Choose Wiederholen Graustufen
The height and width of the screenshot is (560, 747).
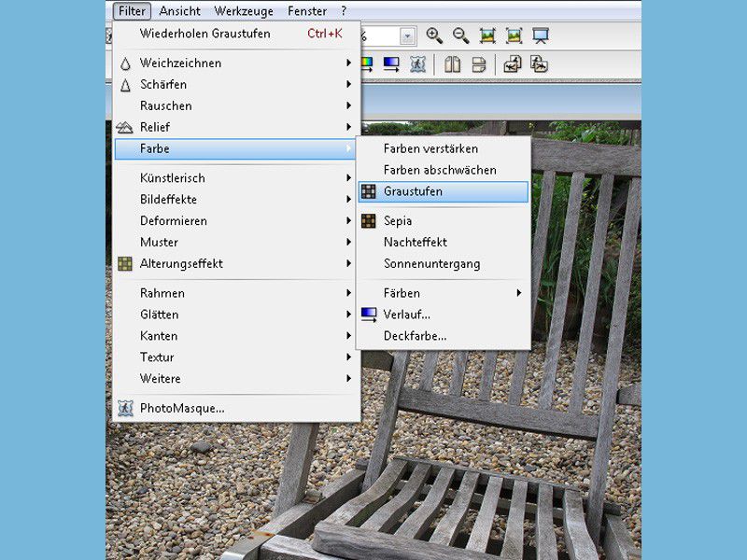236,34
